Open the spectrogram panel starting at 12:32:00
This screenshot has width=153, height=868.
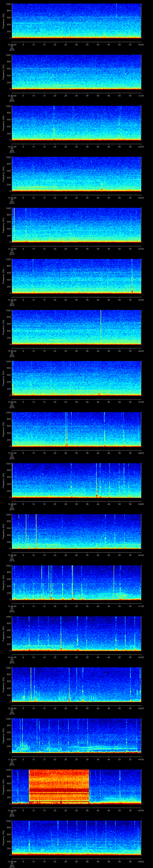click(76, 174)
